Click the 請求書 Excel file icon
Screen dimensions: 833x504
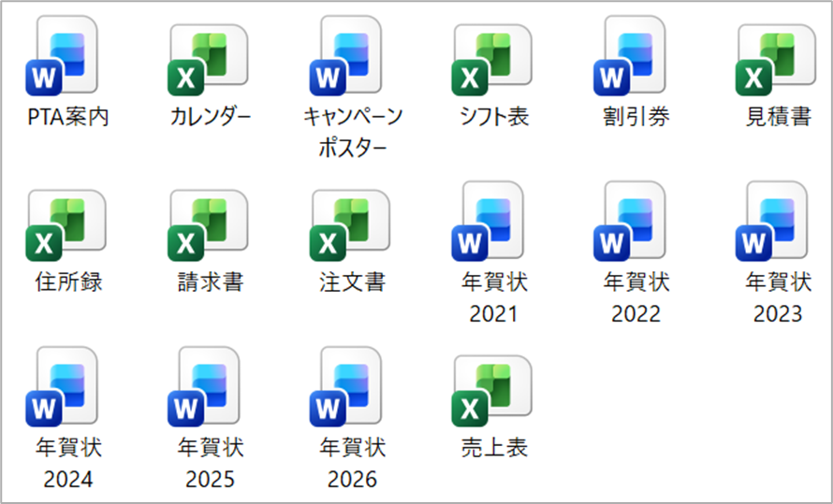click(x=209, y=224)
